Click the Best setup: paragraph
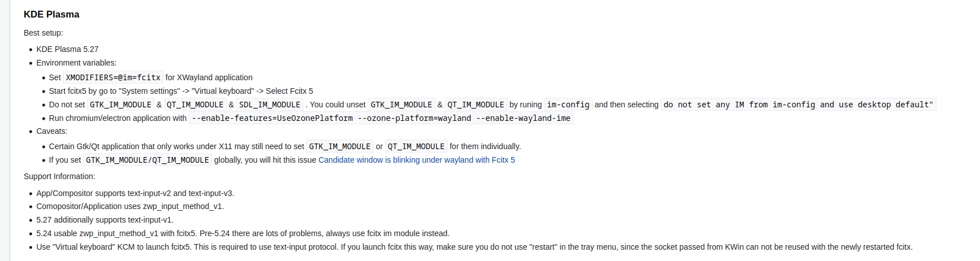Image resolution: width=980 pixels, height=261 pixels. (43, 33)
